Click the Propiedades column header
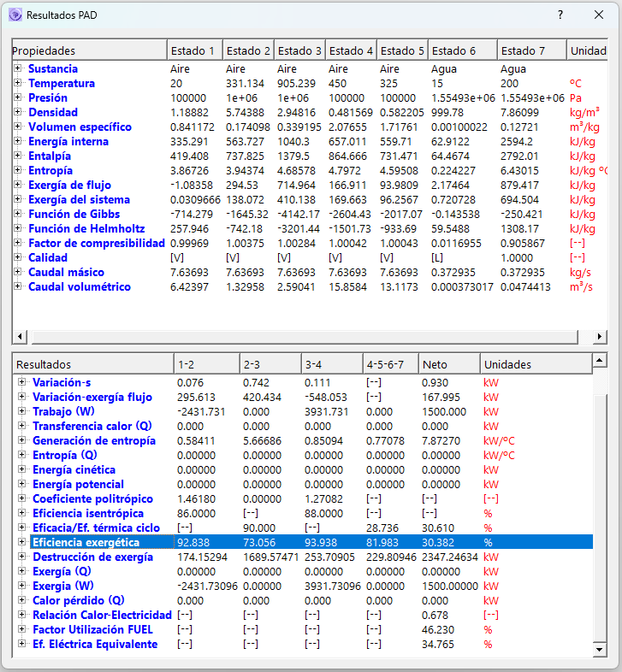 [89, 50]
